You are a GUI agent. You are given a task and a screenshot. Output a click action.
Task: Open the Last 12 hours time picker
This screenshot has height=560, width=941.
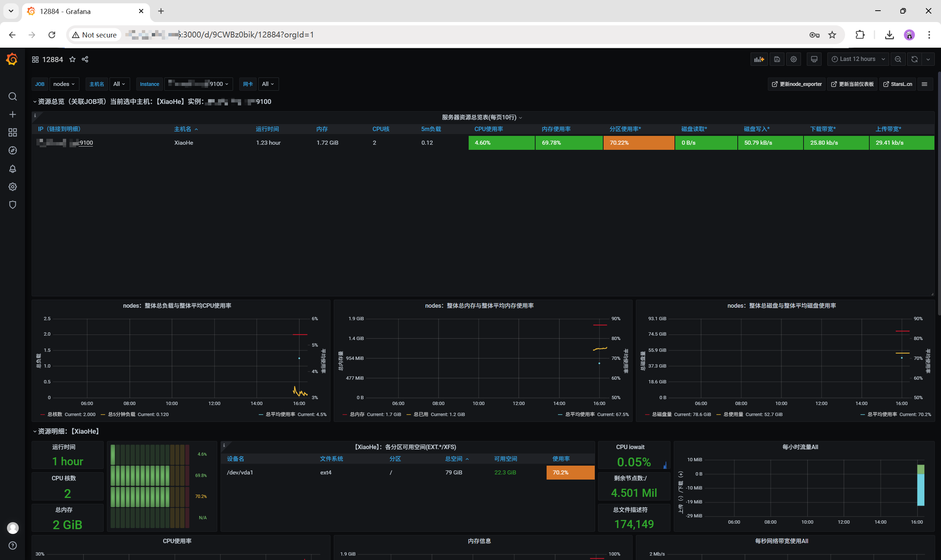coord(858,59)
